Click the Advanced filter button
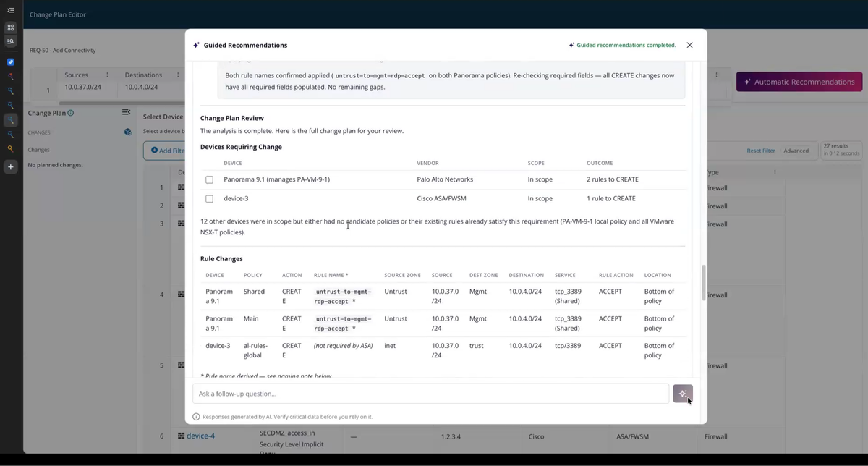This screenshot has width=868, height=466. coord(796,151)
